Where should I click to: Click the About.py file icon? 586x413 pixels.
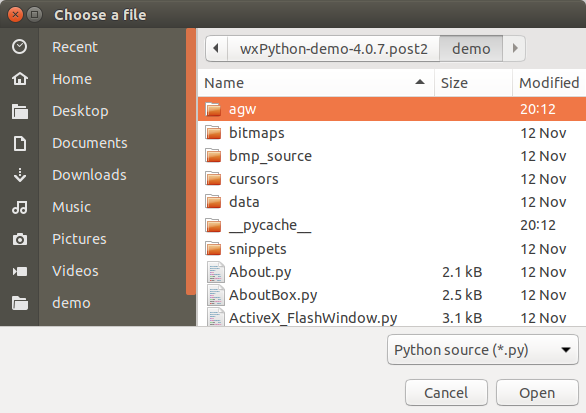click(x=216, y=272)
